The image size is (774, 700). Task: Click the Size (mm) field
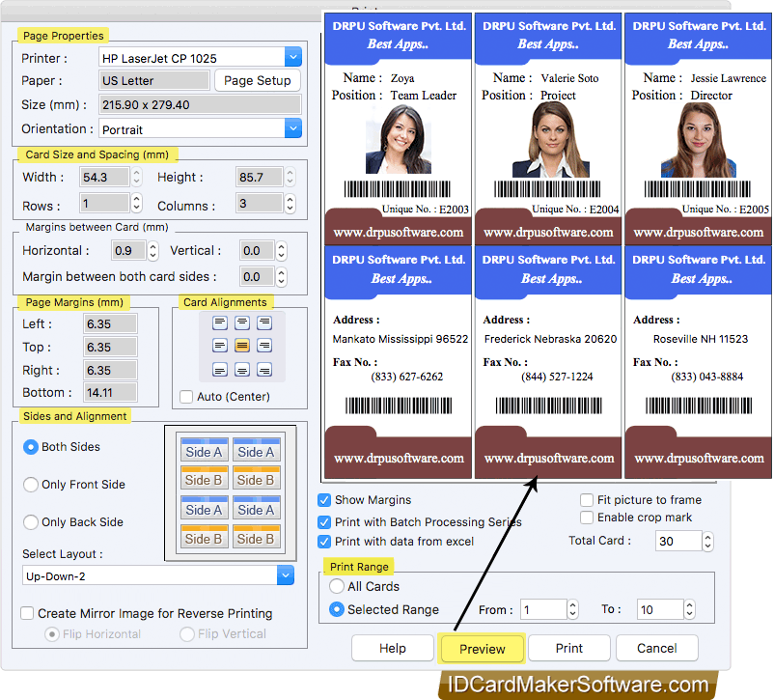[x=200, y=104]
